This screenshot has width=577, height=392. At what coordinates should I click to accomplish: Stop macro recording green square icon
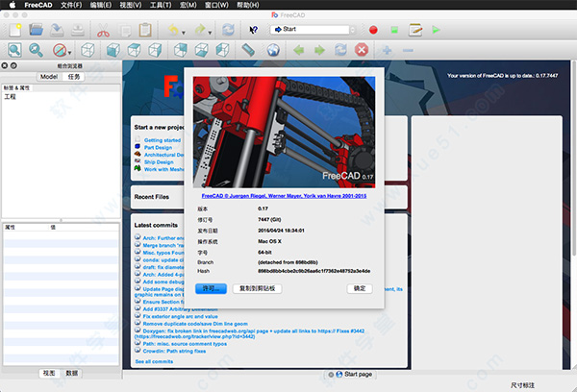click(394, 30)
